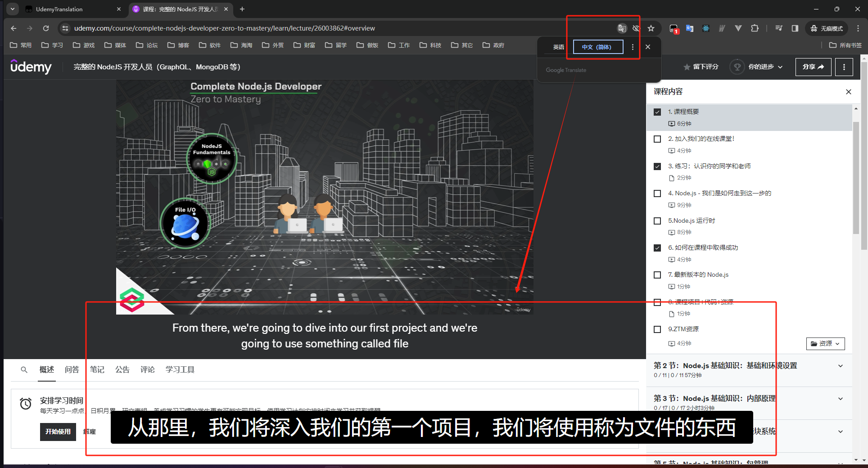
Task: Bookmark this page with the star icon
Action: (x=651, y=28)
